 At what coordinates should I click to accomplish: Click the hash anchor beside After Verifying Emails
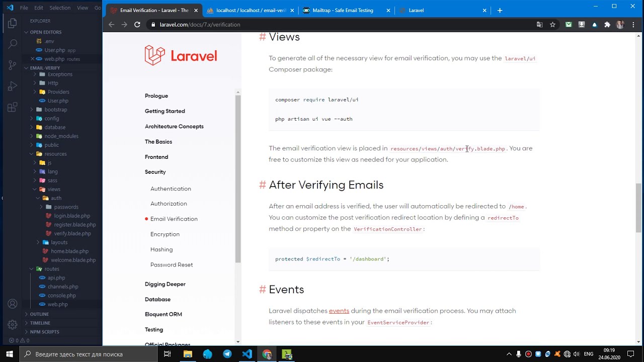pyautogui.click(x=262, y=185)
